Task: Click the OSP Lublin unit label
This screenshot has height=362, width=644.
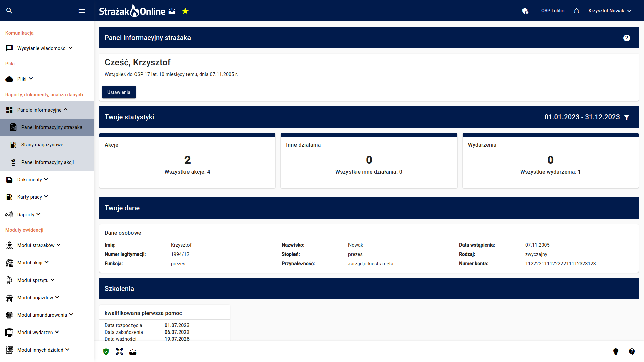Action: click(552, 11)
